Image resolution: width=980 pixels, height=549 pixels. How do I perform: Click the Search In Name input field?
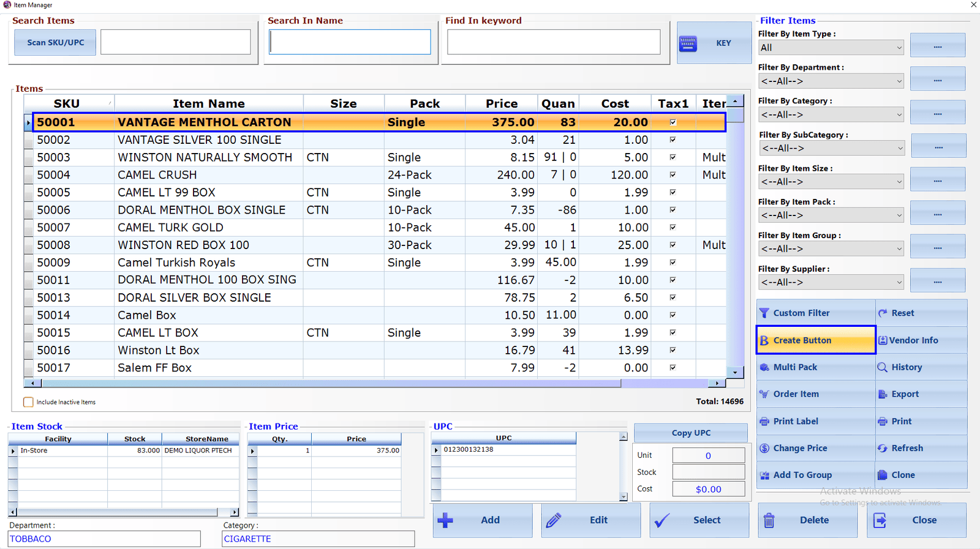point(350,42)
